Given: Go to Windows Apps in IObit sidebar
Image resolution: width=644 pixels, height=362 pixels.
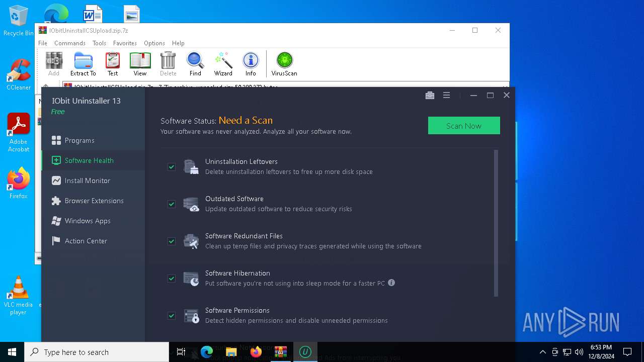Looking at the screenshot, I should click(93, 221).
